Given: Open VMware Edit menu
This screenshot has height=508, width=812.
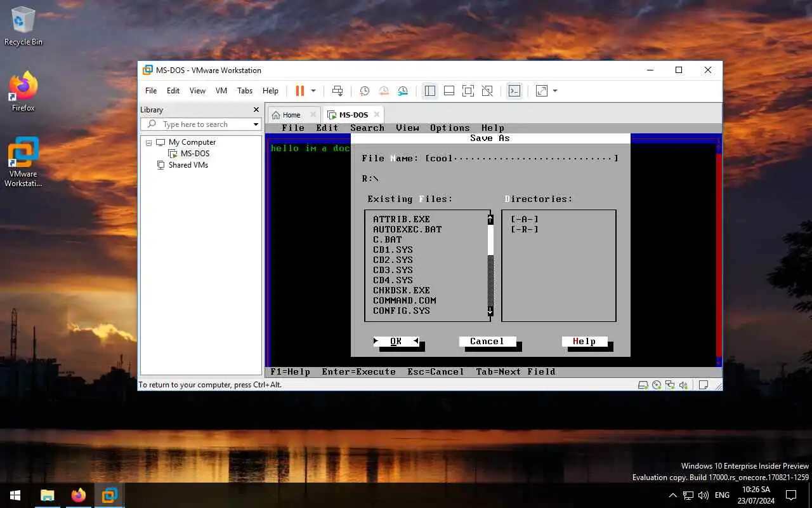Looking at the screenshot, I should [x=173, y=91].
